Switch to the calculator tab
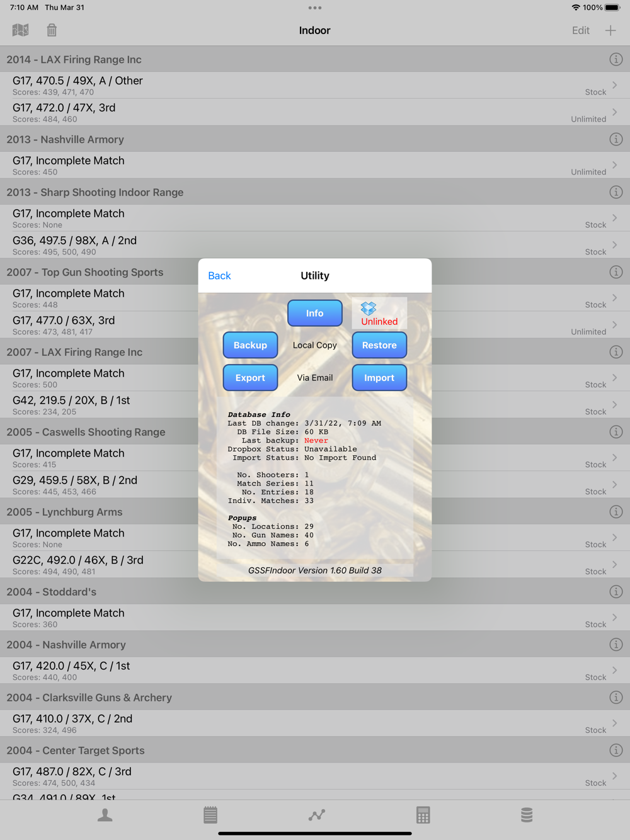Viewport: 630px width, 840px height. pos(423,815)
